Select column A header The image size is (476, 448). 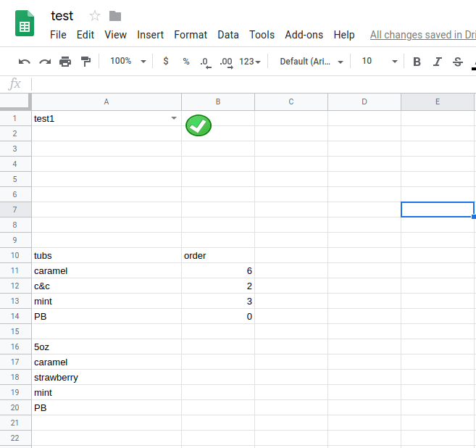click(107, 101)
